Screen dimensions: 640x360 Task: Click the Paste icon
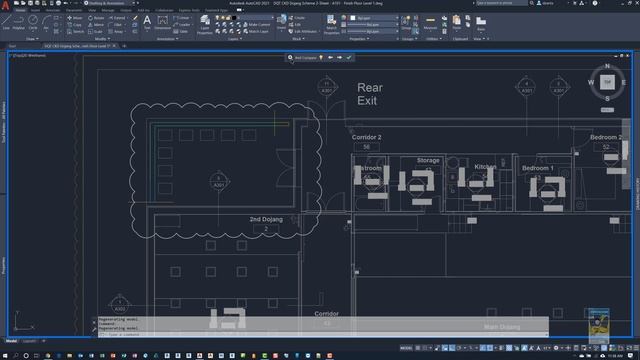click(x=457, y=22)
